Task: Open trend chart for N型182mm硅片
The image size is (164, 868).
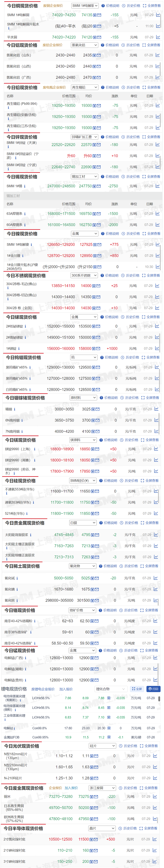Action: click(155, 756)
